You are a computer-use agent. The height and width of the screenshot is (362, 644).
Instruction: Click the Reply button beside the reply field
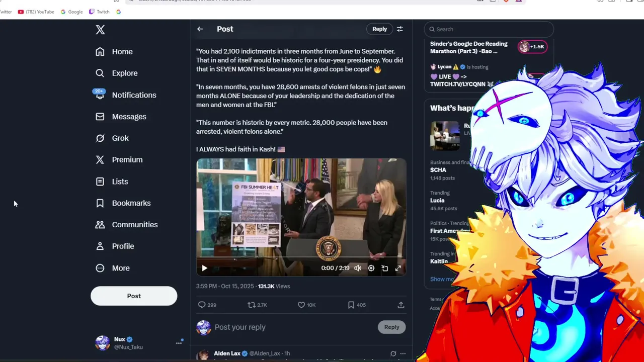tap(391, 327)
